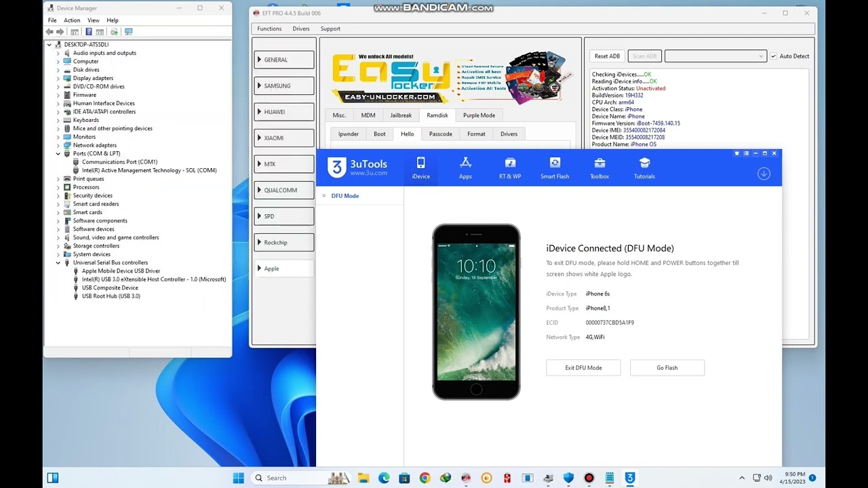Viewport: 868px width, 488px height.
Task: Select the Ipwnder sub-tab
Action: [x=348, y=134]
